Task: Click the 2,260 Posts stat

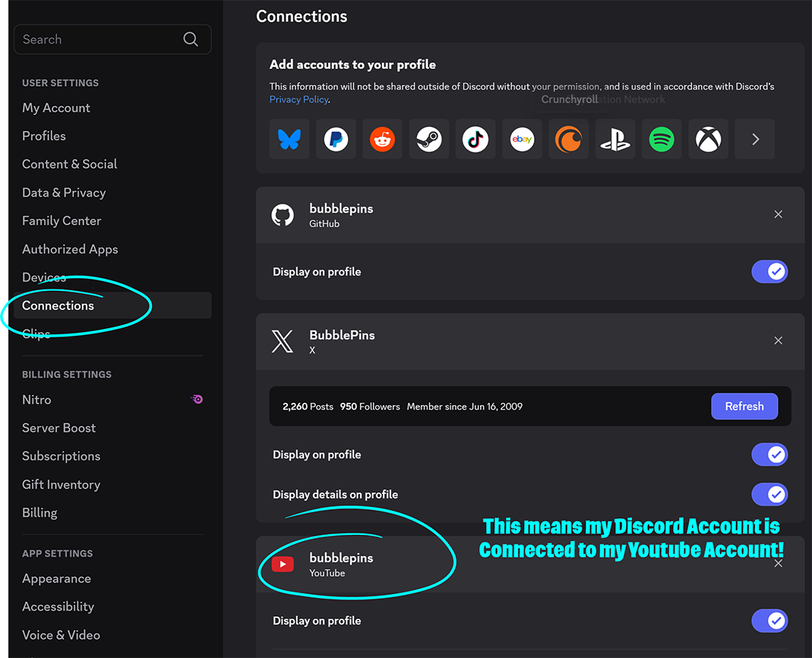Action: coord(308,407)
